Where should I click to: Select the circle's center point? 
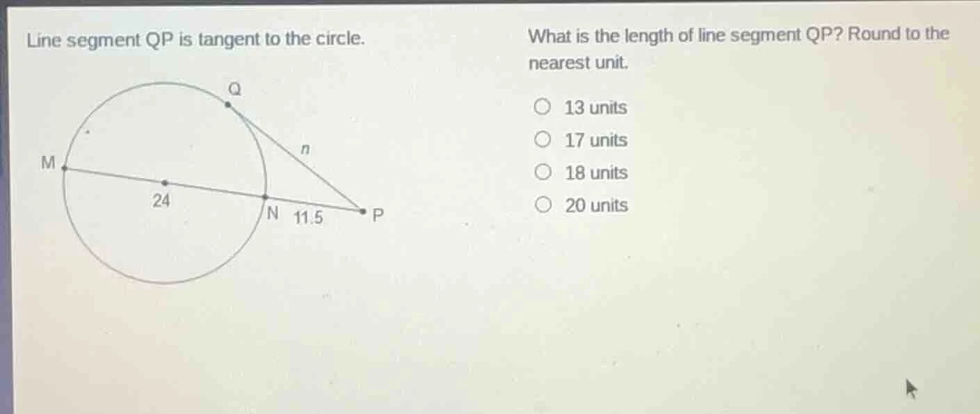(x=166, y=181)
